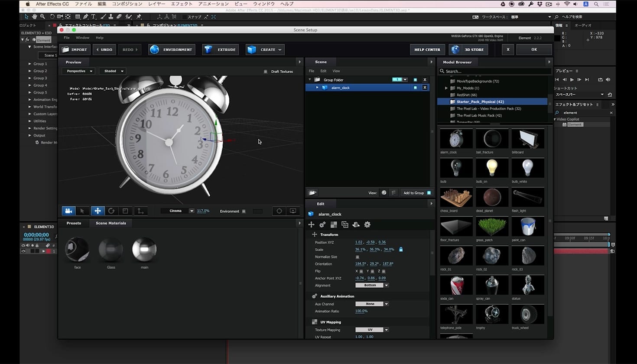Open the Aux Channel None dropdown
Viewport: 637px width, 364px height.
pyautogui.click(x=372, y=304)
